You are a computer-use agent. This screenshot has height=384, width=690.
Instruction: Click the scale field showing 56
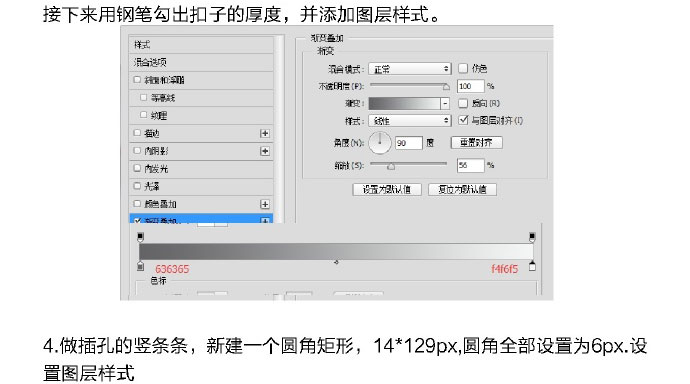470,165
